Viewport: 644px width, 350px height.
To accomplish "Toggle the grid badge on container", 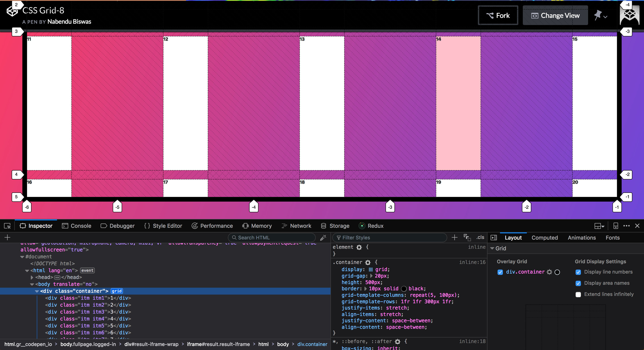I will [117, 291].
